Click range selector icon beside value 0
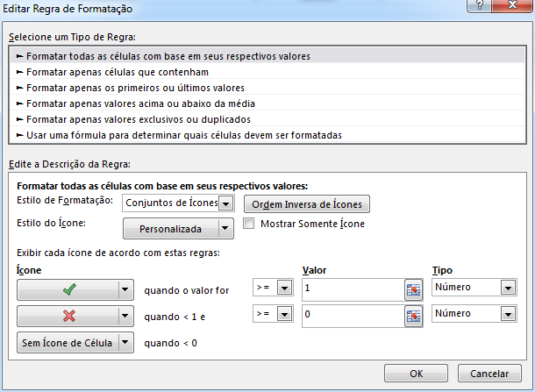 [413, 315]
